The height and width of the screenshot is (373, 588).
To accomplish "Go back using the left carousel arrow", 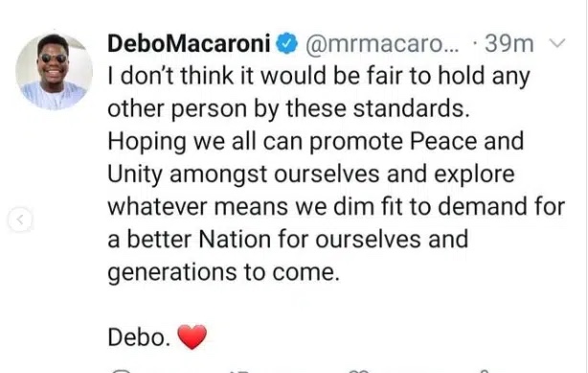I will click(20, 220).
